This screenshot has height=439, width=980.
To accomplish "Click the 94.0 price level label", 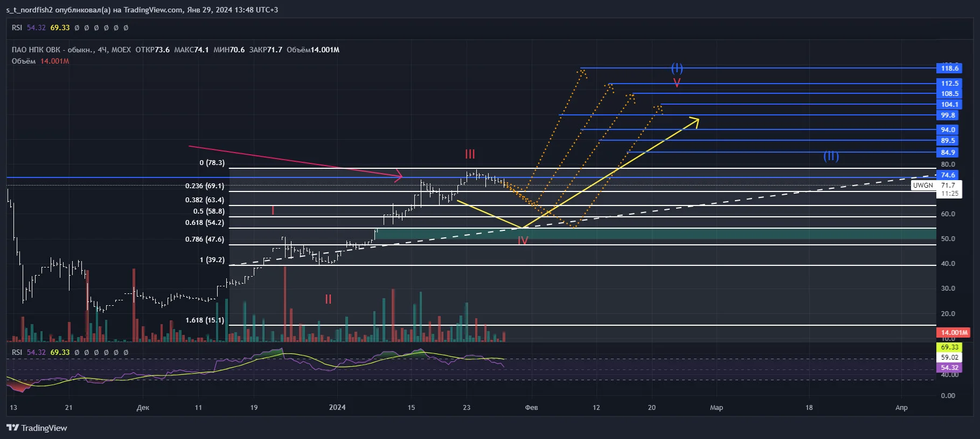I will pos(948,129).
